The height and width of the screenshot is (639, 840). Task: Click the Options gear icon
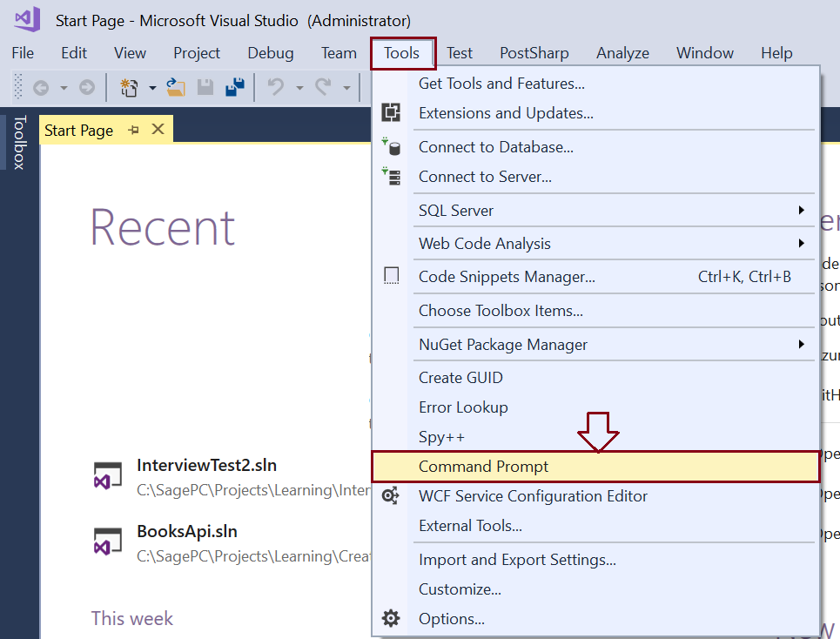coord(391,618)
